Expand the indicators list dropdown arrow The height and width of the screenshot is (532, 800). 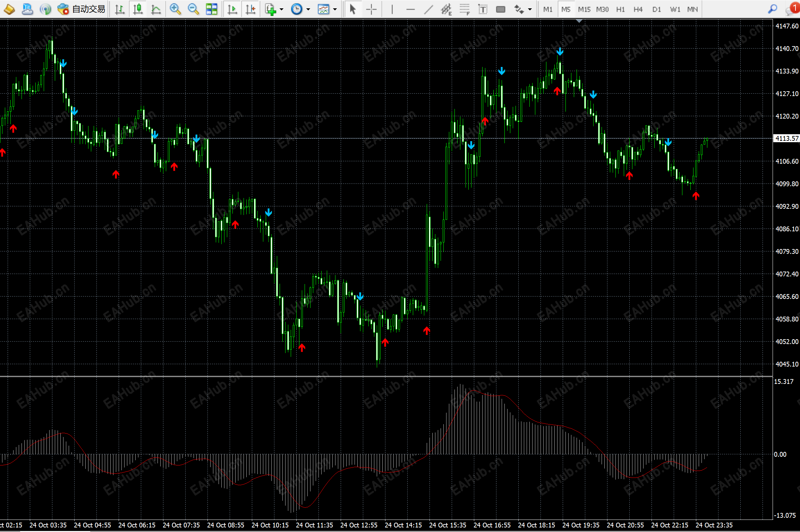click(x=281, y=9)
